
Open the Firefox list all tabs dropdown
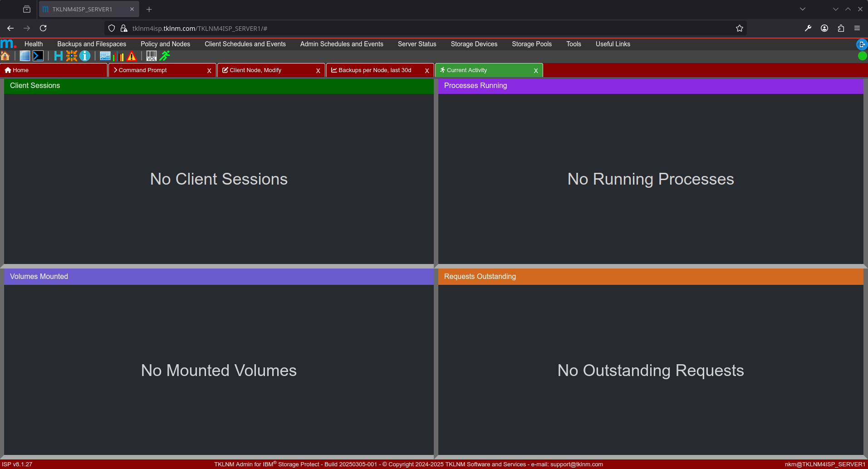[x=802, y=9]
